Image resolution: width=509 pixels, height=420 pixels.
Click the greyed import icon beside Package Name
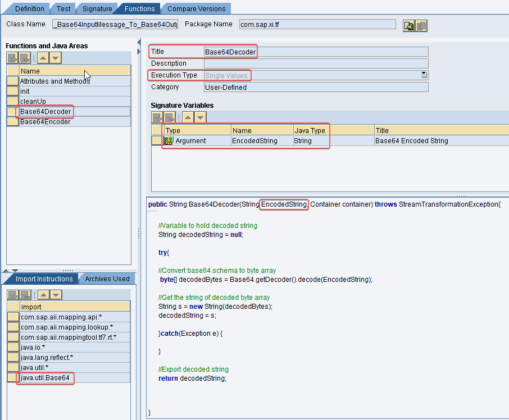(x=421, y=26)
